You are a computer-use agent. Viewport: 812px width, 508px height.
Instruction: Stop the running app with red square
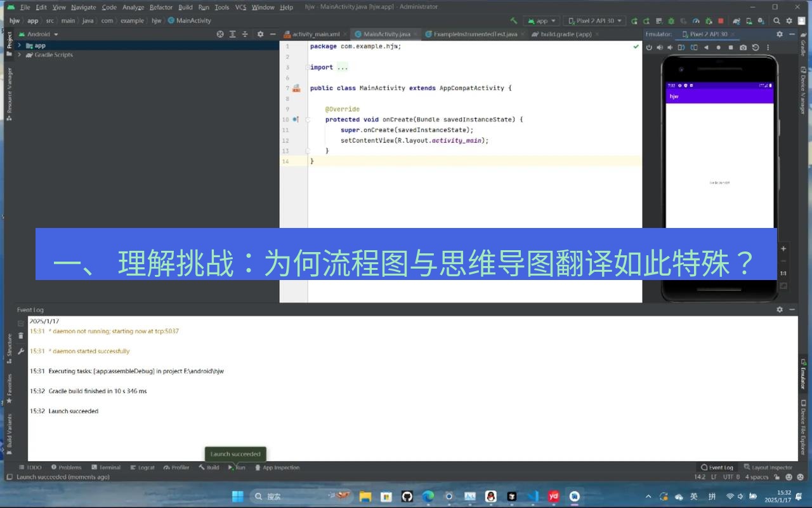[721, 21]
